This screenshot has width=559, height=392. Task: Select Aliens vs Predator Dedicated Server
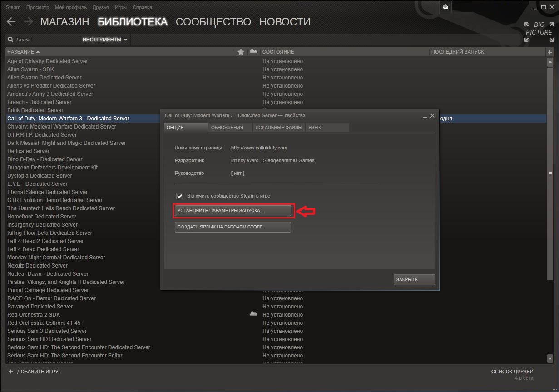(51, 85)
